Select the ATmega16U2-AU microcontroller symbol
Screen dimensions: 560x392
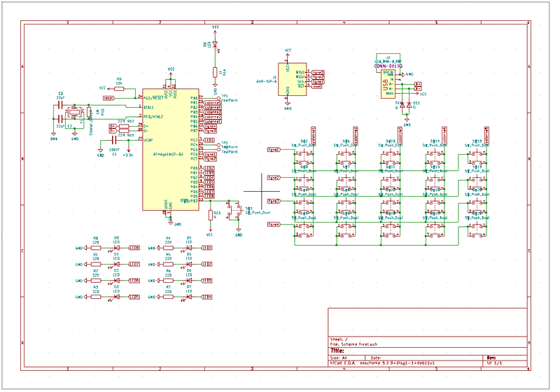tap(170, 150)
